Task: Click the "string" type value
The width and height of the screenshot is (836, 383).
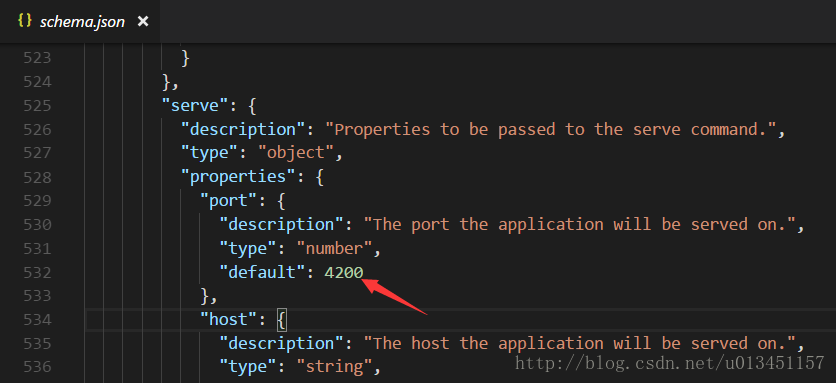Action: tap(335, 368)
